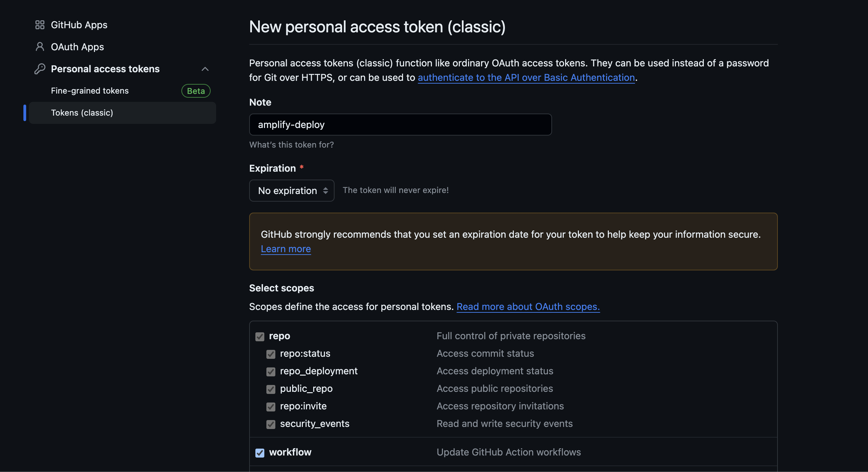Toggle the public_repo checkbox
The image size is (868, 472).
point(271,389)
